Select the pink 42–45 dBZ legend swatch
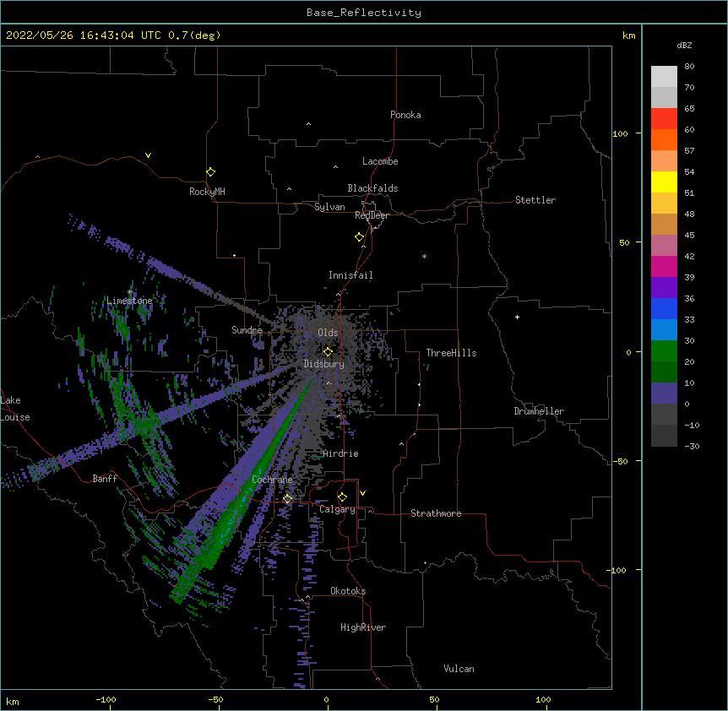 click(664, 245)
